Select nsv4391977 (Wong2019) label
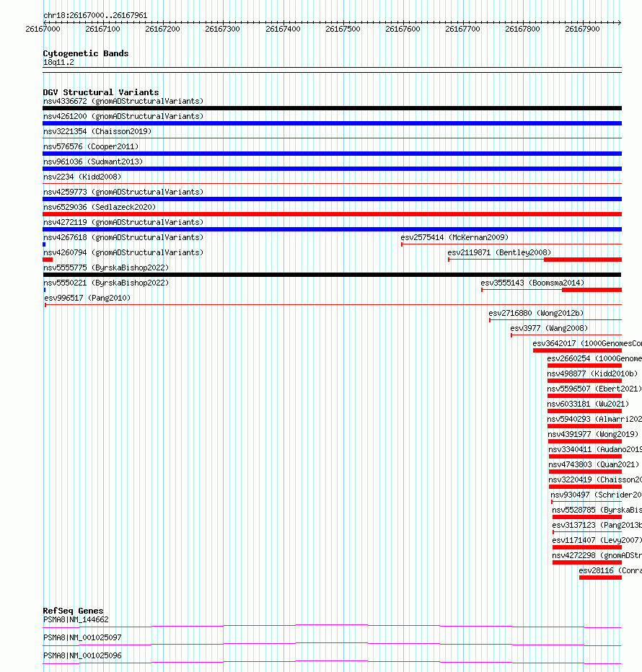The image size is (642, 672). 593,434
